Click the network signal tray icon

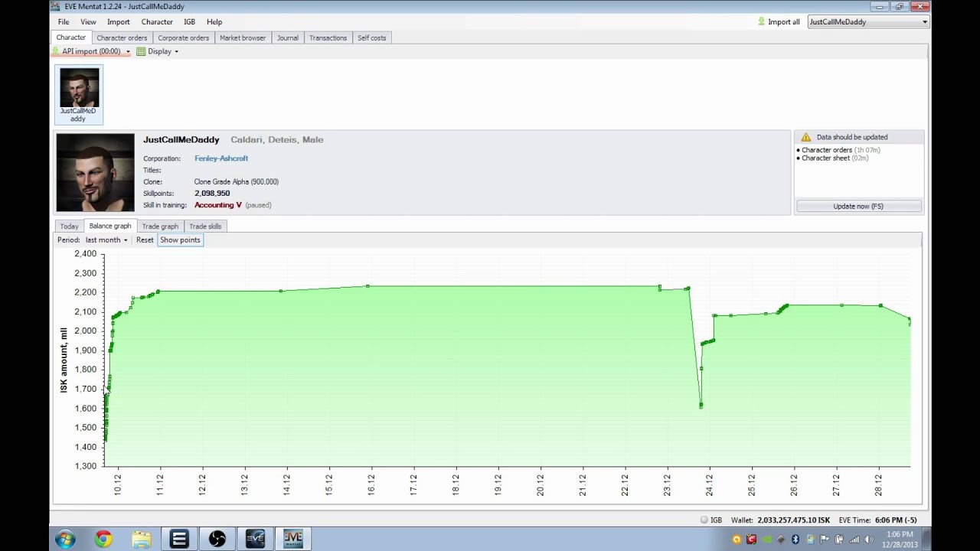(854, 540)
